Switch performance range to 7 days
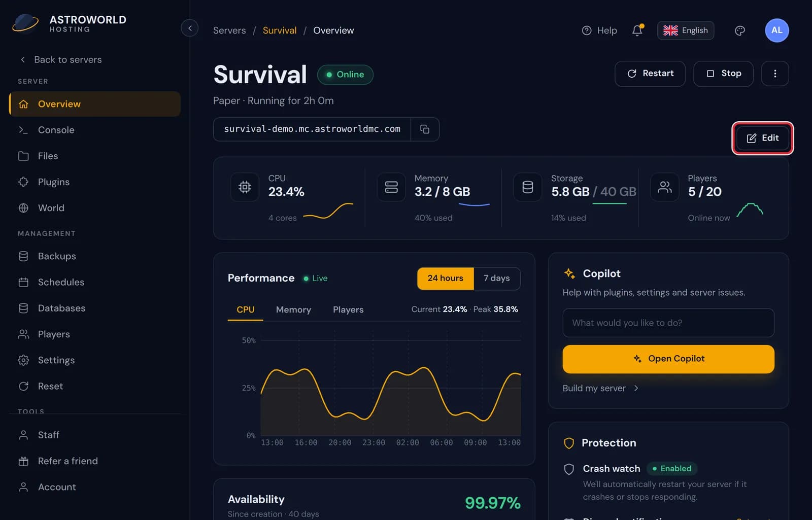Image resolution: width=812 pixels, height=520 pixels. pos(496,279)
